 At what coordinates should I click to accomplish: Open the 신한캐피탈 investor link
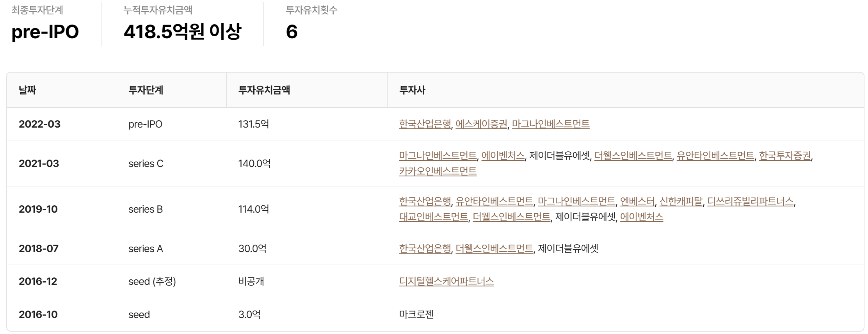point(681,201)
